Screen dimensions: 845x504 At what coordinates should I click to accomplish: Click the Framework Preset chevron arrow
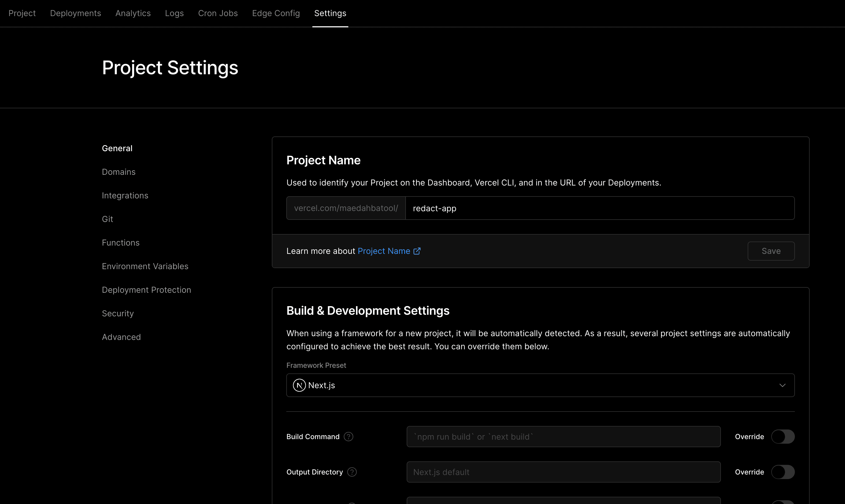click(x=783, y=385)
